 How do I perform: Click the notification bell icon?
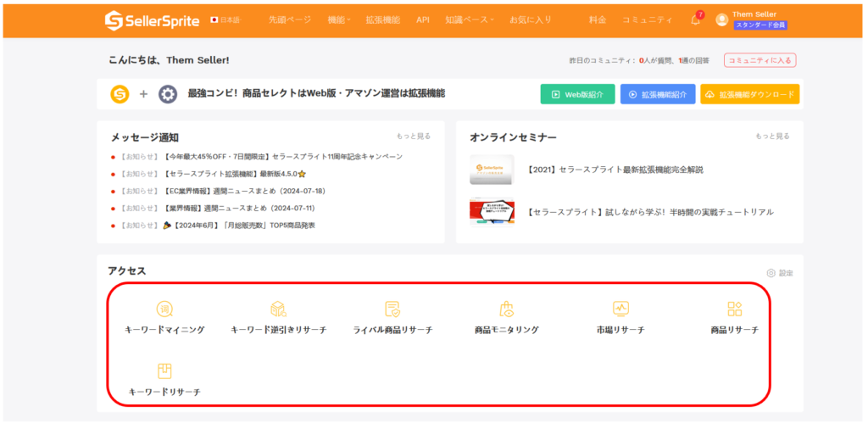(x=695, y=20)
